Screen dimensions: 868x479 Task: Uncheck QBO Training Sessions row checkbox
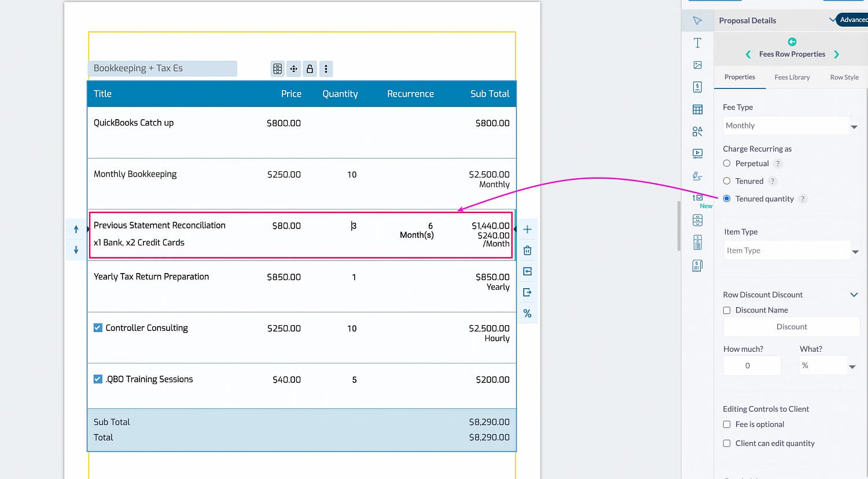pos(98,379)
